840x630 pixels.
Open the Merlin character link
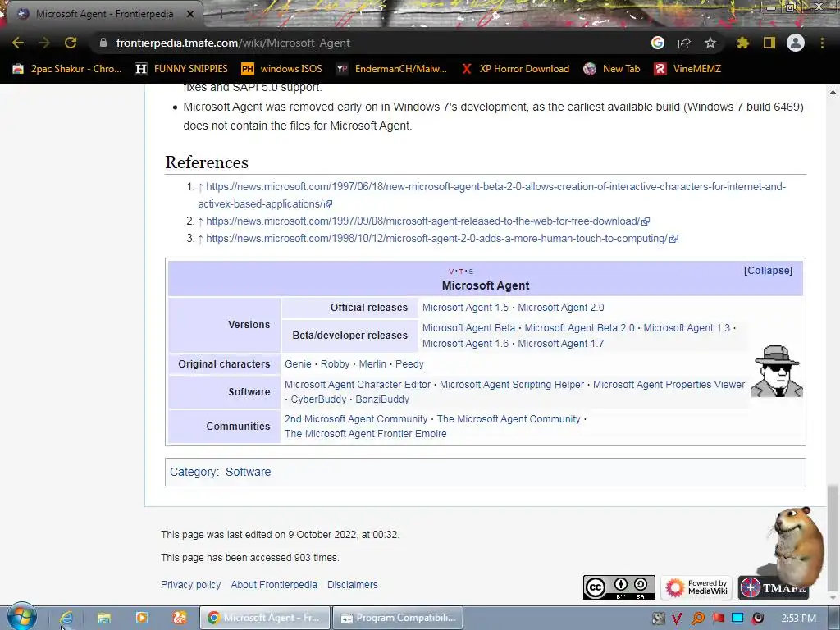coord(372,363)
